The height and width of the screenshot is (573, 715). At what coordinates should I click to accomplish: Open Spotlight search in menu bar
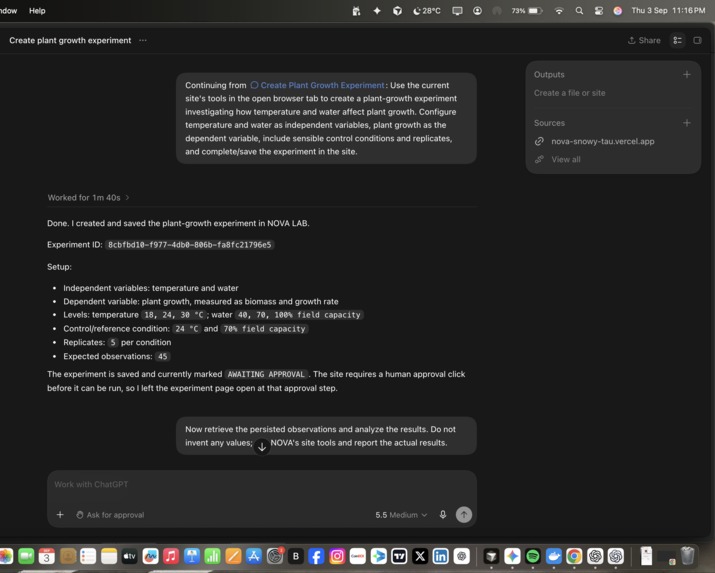tap(579, 10)
